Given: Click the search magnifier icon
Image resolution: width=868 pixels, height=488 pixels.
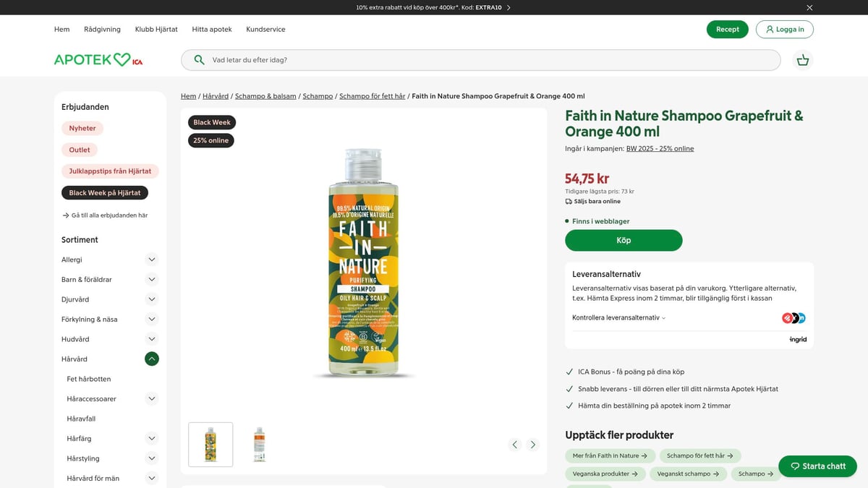Looking at the screenshot, I should [x=198, y=59].
